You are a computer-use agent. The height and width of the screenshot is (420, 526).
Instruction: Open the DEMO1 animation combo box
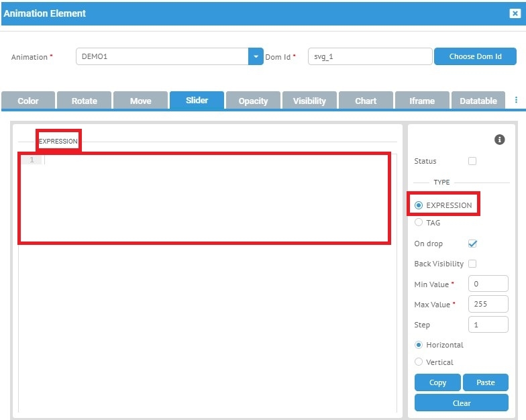162,57
